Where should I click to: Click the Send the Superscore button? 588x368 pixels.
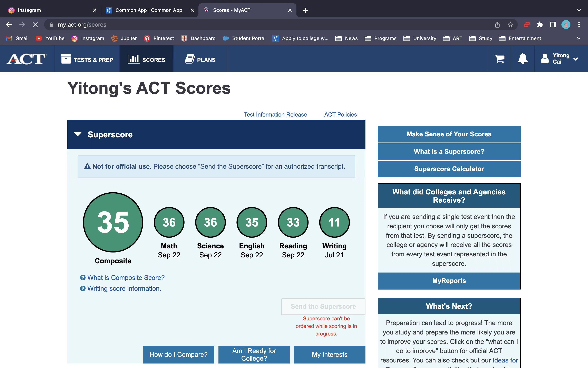[x=323, y=306]
